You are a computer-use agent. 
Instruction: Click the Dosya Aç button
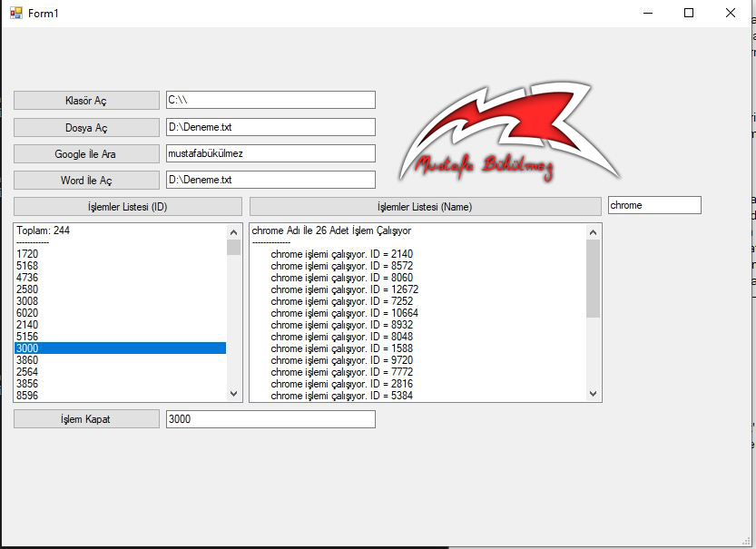pyautogui.click(x=84, y=127)
